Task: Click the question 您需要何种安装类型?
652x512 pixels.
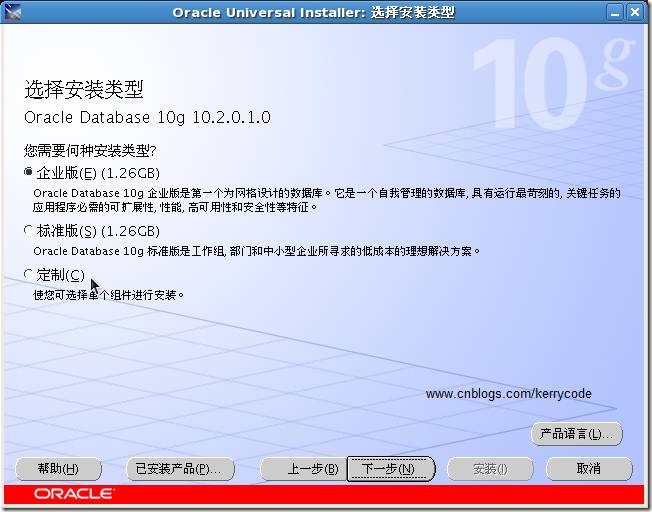Action: (x=90, y=150)
